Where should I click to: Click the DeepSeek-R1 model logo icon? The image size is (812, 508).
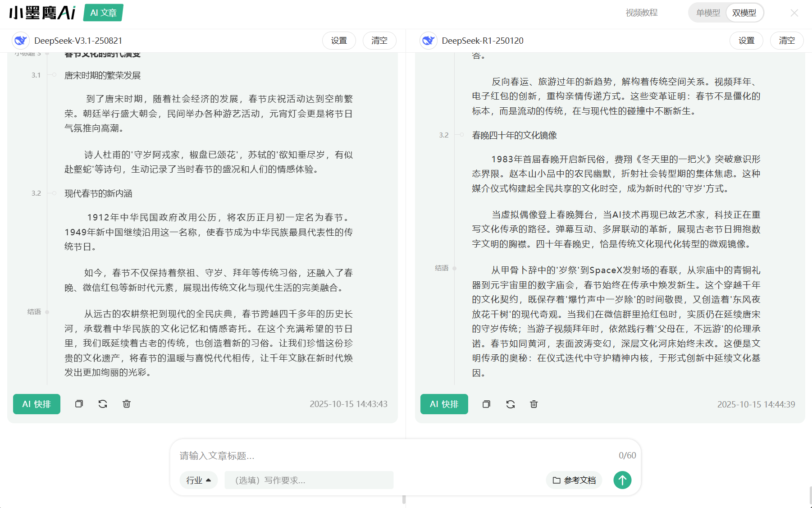[x=428, y=41]
